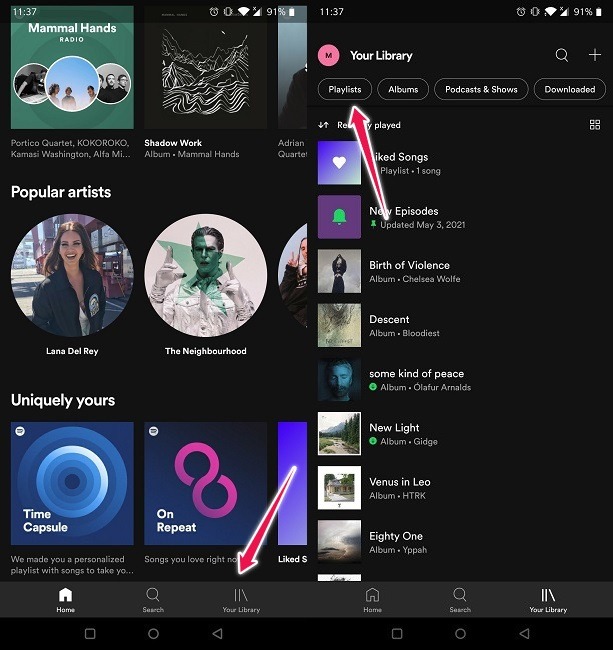Open Search in right screen nav bar

point(460,600)
